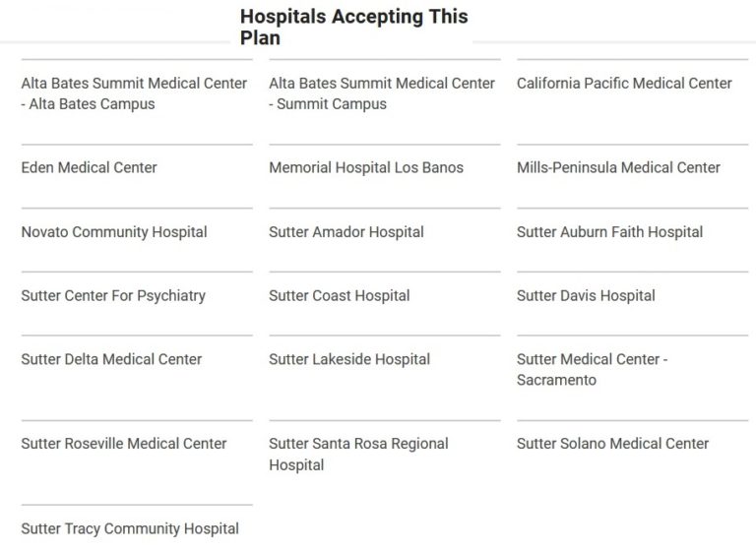Click California Pacific Medical Center
756x552 pixels.
pyautogui.click(x=624, y=84)
